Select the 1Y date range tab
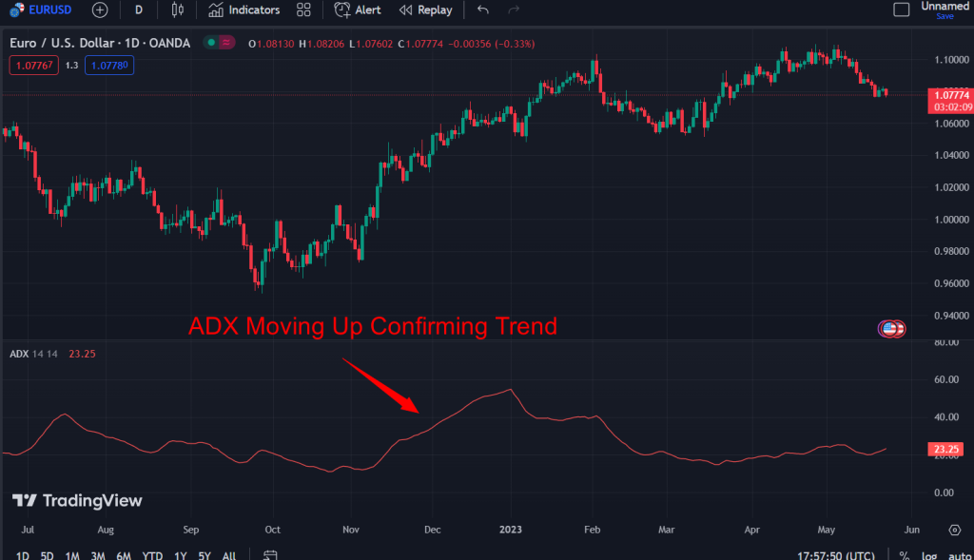Image resolution: width=974 pixels, height=560 pixels. (180, 555)
